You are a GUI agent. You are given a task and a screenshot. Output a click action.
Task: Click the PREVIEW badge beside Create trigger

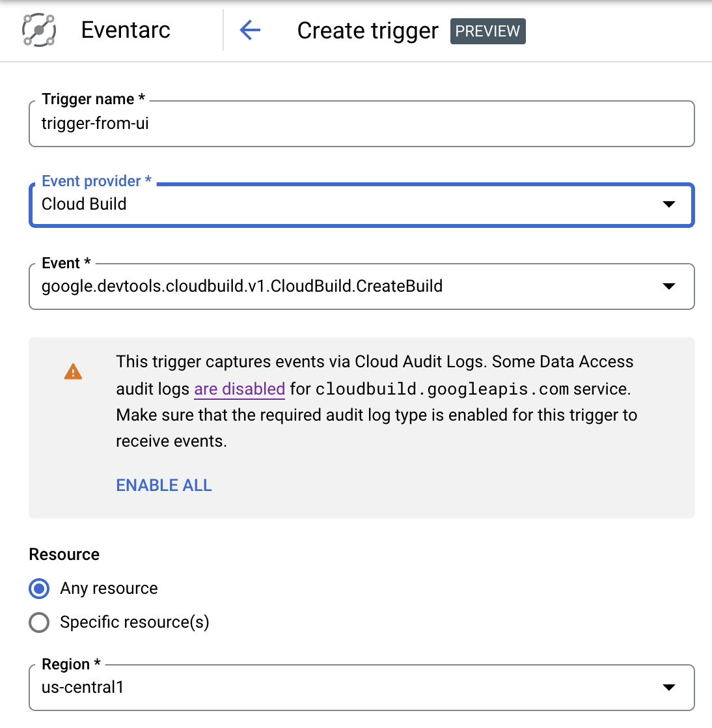487,31
